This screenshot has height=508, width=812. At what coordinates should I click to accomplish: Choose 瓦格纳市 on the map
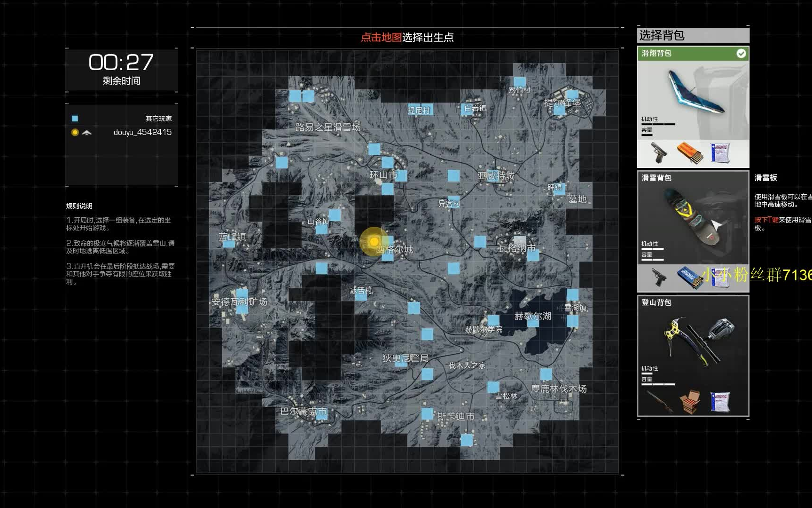pyautogui.click(x=517, y=248)
